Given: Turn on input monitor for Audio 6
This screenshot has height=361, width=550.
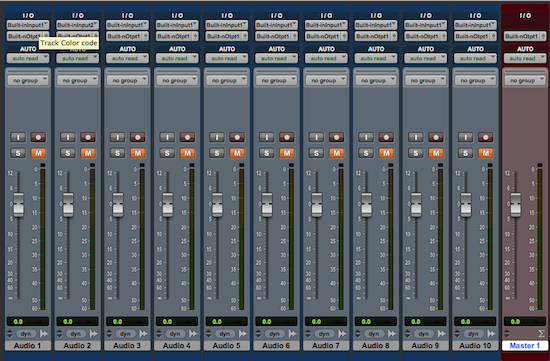Looking at the screenshot, I should [267, 137].
